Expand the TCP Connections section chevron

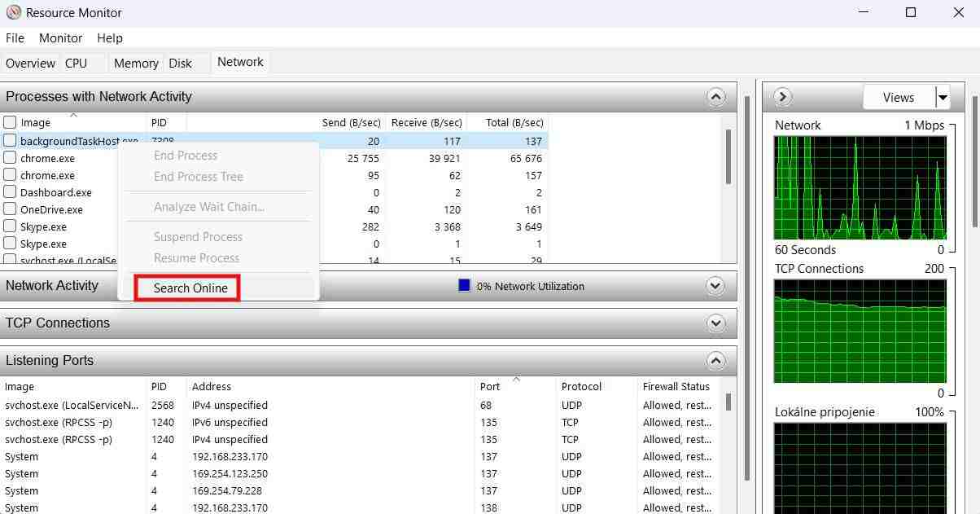click(715, 323)
